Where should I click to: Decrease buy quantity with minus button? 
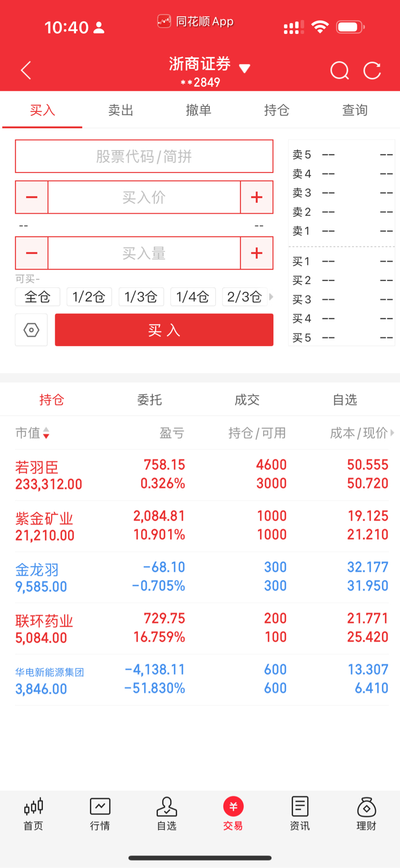pyautogui.click(x=32, y=253)
